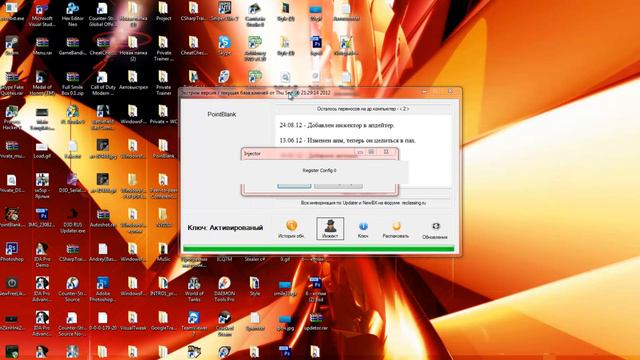The height and width of the screenshot is (360, 640).
Task: Open the Автовыстрел folder
Action: point(133,81)
